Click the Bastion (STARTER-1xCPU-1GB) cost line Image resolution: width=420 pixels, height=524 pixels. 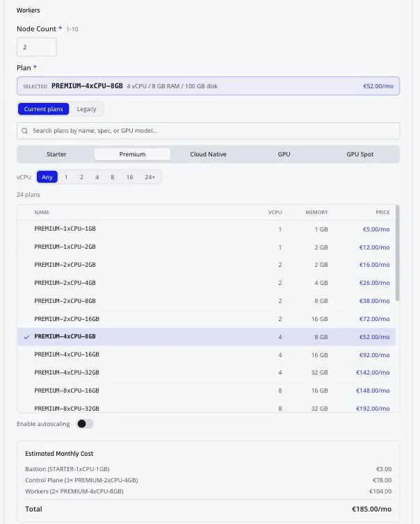(x=208, y=469)
